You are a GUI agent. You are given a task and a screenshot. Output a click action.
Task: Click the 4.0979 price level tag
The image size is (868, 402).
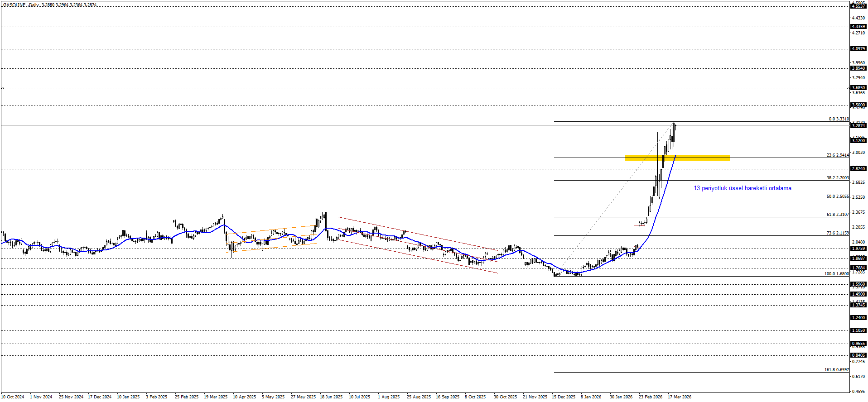858,49
